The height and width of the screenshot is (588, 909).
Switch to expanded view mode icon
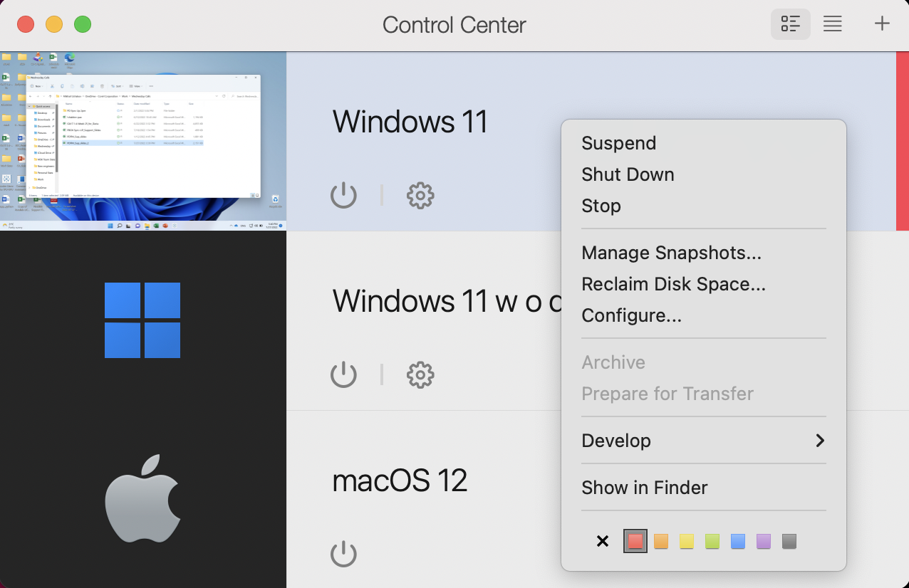790,24
